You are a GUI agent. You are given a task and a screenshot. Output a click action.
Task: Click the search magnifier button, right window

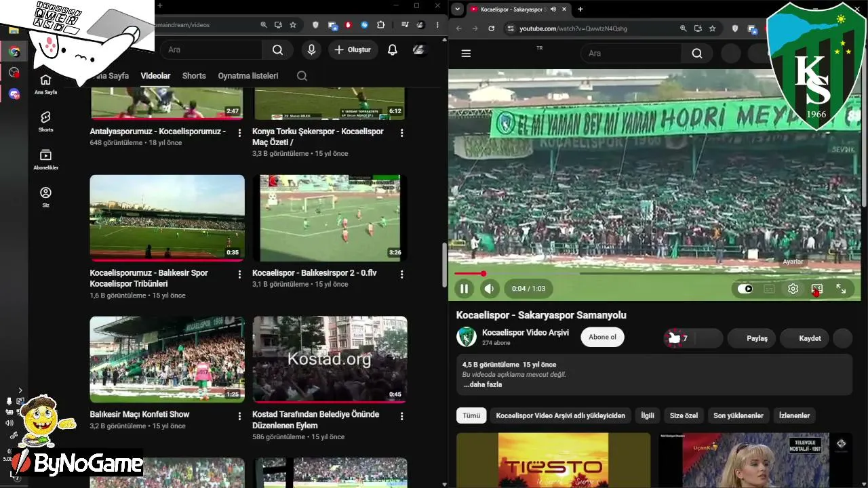tap(697, 54)
